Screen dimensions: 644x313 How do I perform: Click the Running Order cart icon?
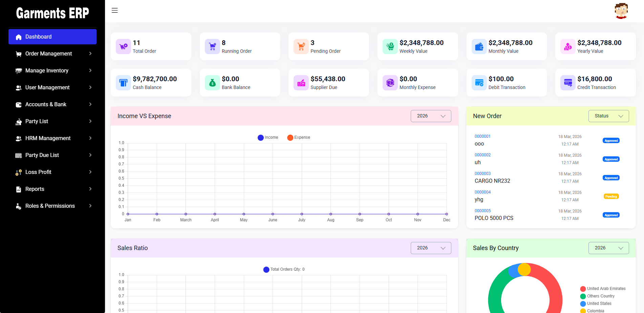pos(212,46)
